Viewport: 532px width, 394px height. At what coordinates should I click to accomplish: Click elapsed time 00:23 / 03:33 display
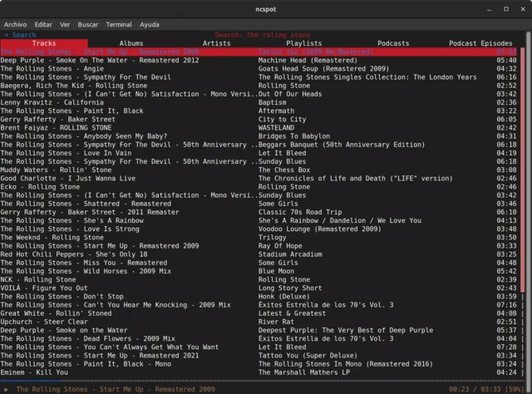tap(474, 389)
